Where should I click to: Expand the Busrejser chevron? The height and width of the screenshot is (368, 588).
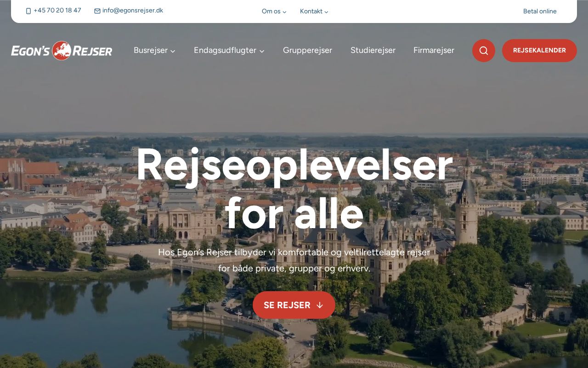(x=173, y=51)
